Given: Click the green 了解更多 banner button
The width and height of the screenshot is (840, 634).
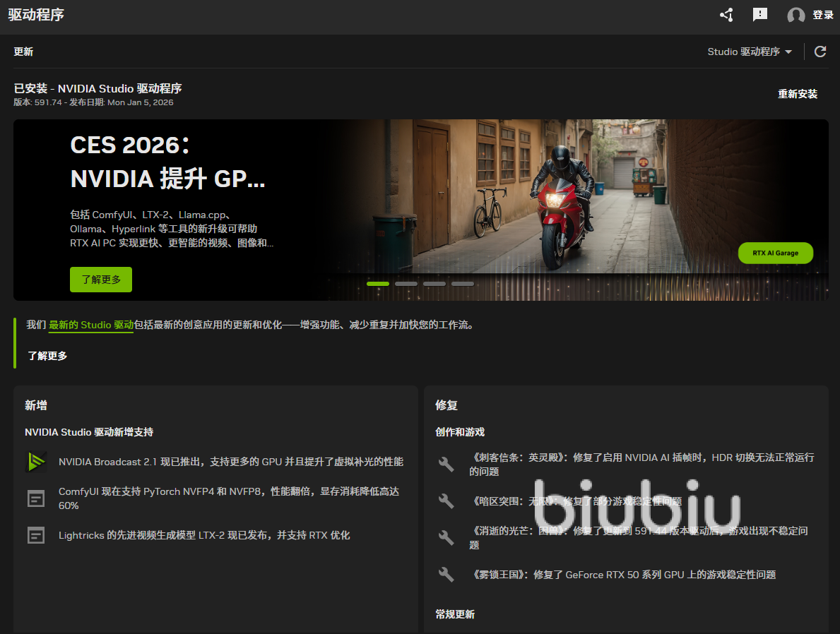Looking at the screenshot, I should [x=101, y=280].
